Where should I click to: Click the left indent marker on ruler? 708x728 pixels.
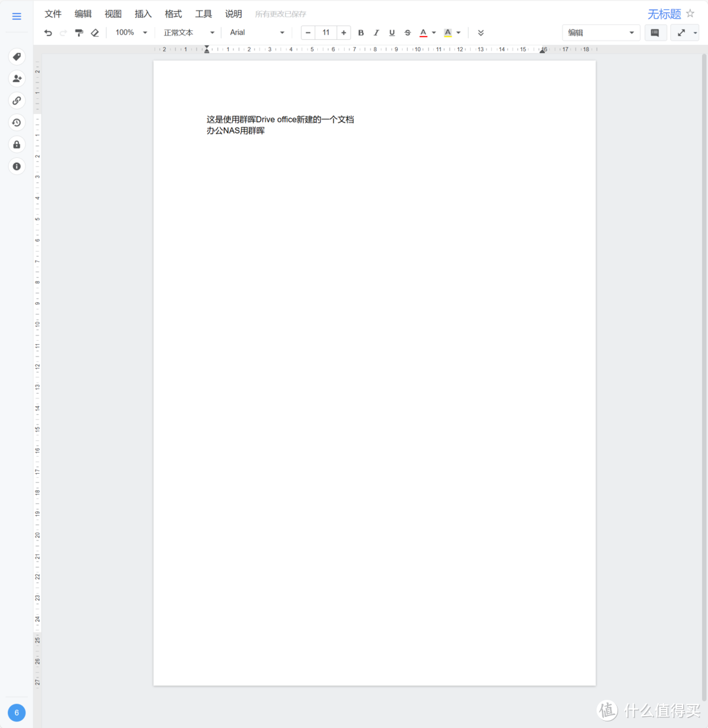click(206, 49)
